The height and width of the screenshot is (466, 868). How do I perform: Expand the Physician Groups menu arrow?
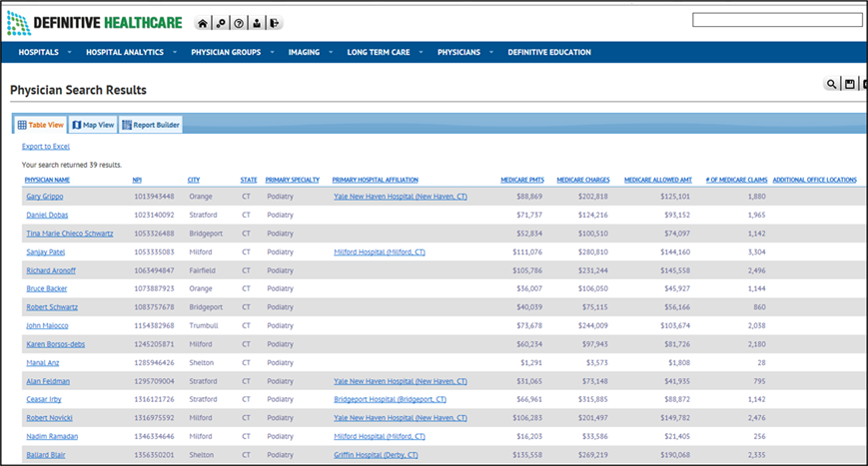coord(272,52)
